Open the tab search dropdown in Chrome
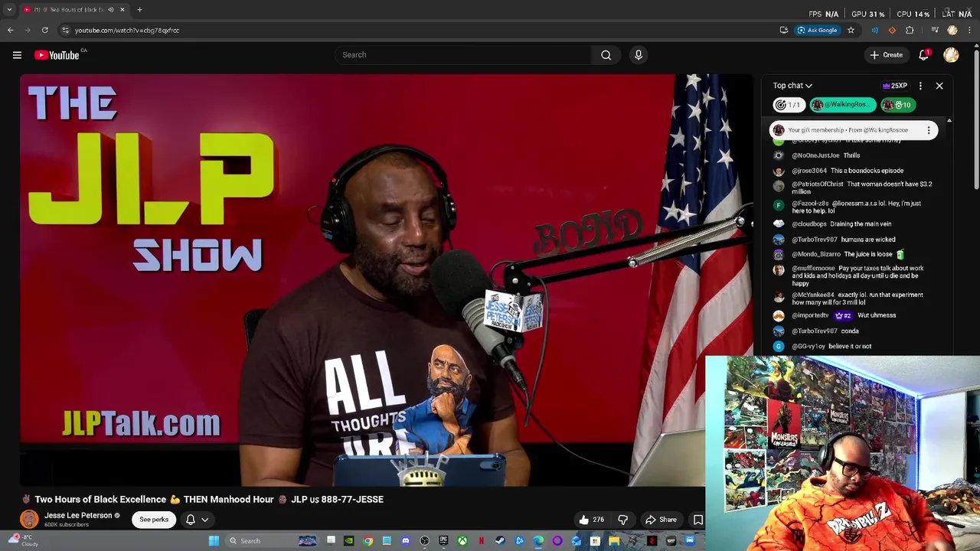This screenshot has width=980, height=551. (9, 10)
